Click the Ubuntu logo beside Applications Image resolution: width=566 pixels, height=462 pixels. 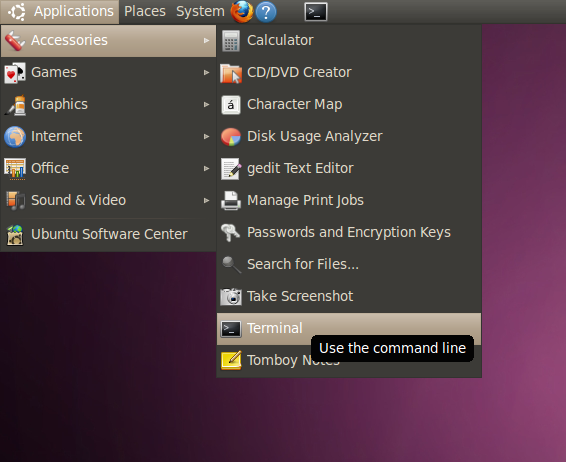coord(17,12)
